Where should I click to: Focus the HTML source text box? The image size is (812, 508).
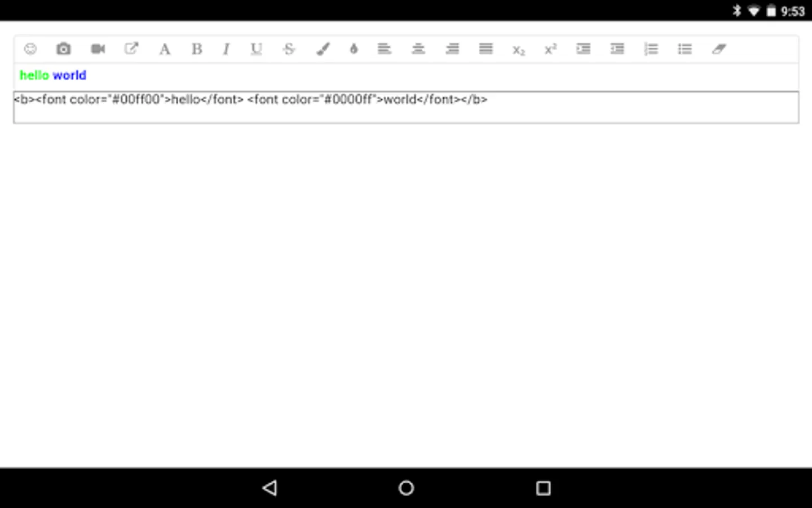pyautogui.click(x=406, y=107)
